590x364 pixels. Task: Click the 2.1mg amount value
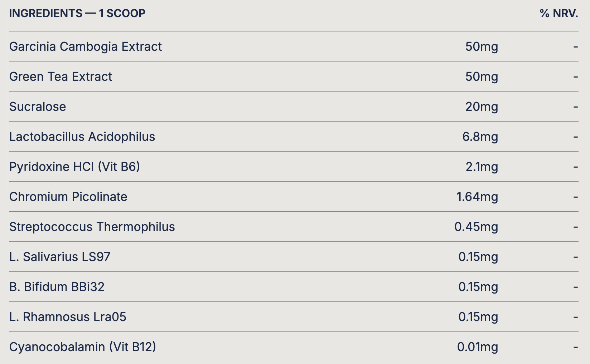(x=482, y=167)
